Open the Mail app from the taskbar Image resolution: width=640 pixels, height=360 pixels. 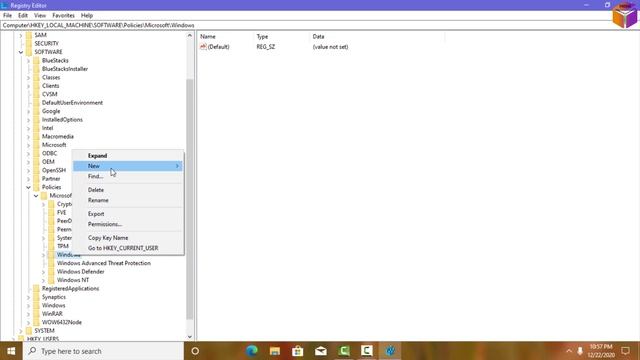(321, 351)
